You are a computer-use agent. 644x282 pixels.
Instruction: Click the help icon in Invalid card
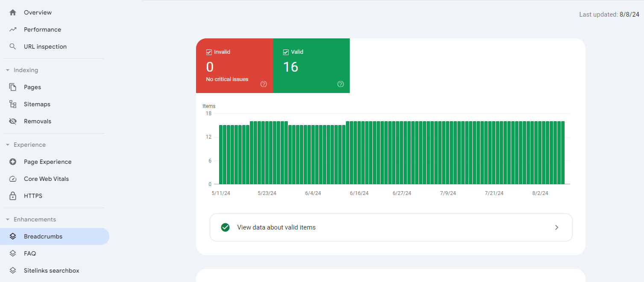pyautogui.click(x=263, y=84)
